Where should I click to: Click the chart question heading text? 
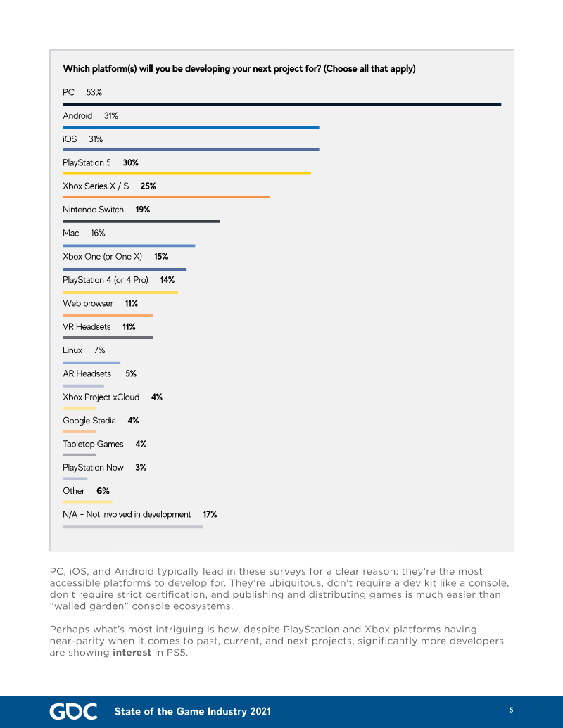[239, 69]
